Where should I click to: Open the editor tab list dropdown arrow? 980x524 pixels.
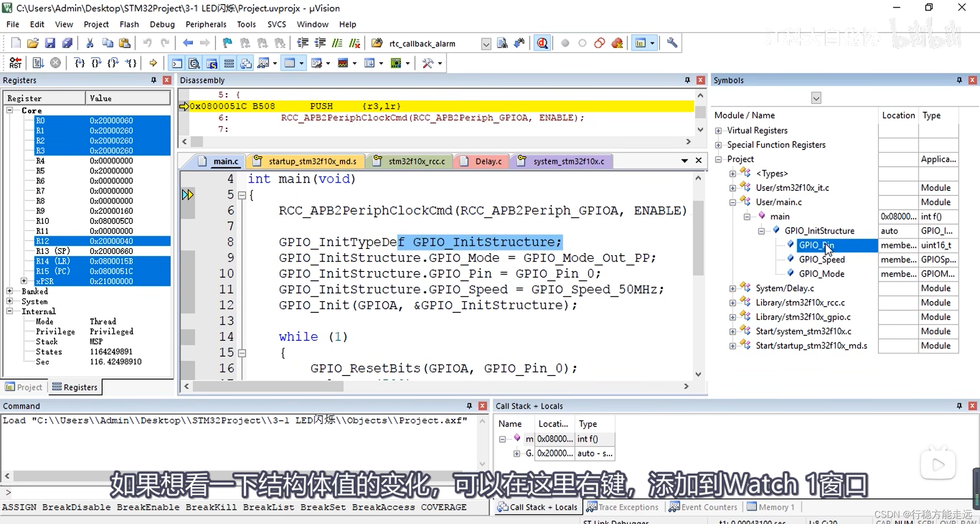(684, 161)
